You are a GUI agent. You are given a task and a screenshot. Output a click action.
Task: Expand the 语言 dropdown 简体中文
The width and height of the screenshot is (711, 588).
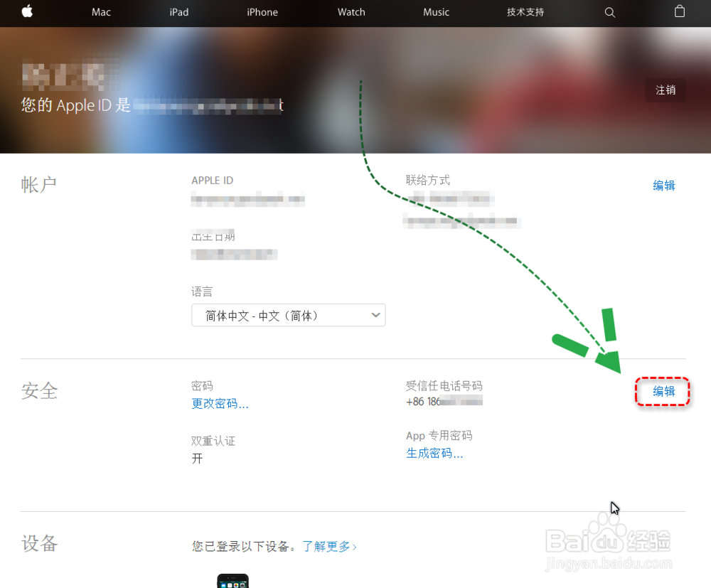(x=289, y=315)
